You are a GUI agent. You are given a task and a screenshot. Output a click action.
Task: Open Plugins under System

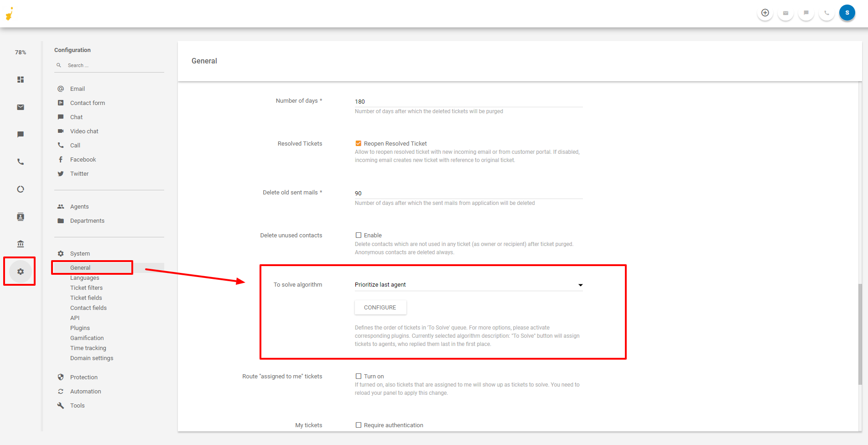(80, 328)
